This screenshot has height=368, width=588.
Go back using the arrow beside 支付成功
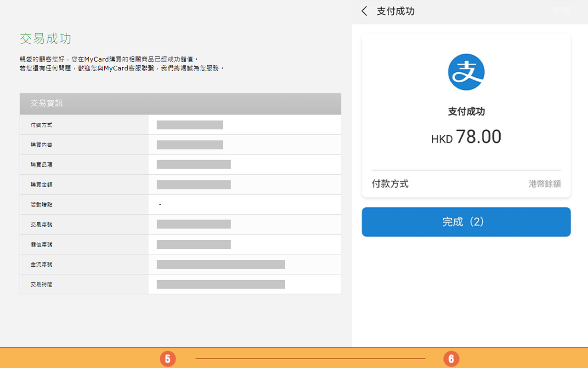pos(364,11)
